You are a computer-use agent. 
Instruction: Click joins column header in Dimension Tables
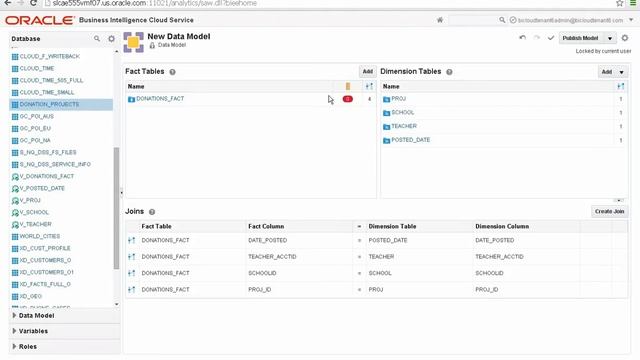click(621, 86)
